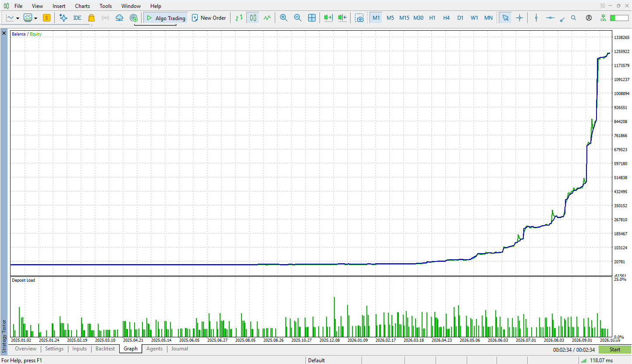This screenshot has width=632, height=364.
Task: Zoom in on the chart
Action: coord(284,18)
